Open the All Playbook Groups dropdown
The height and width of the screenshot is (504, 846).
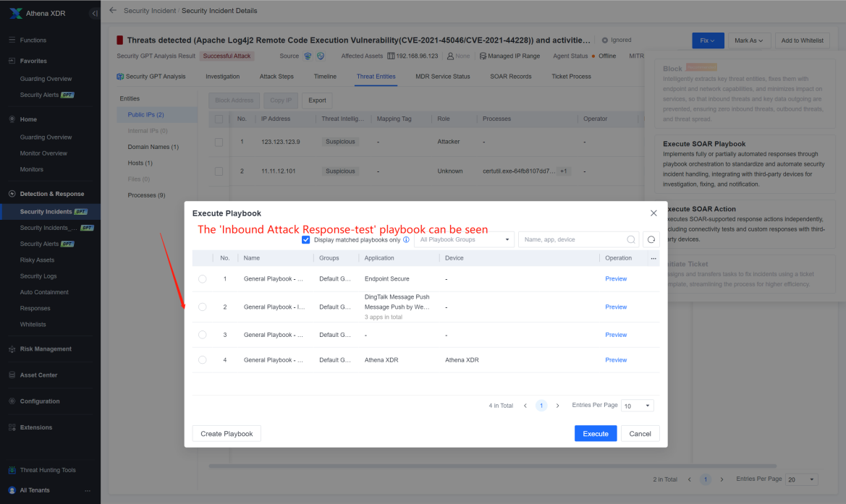pos(464,239)
